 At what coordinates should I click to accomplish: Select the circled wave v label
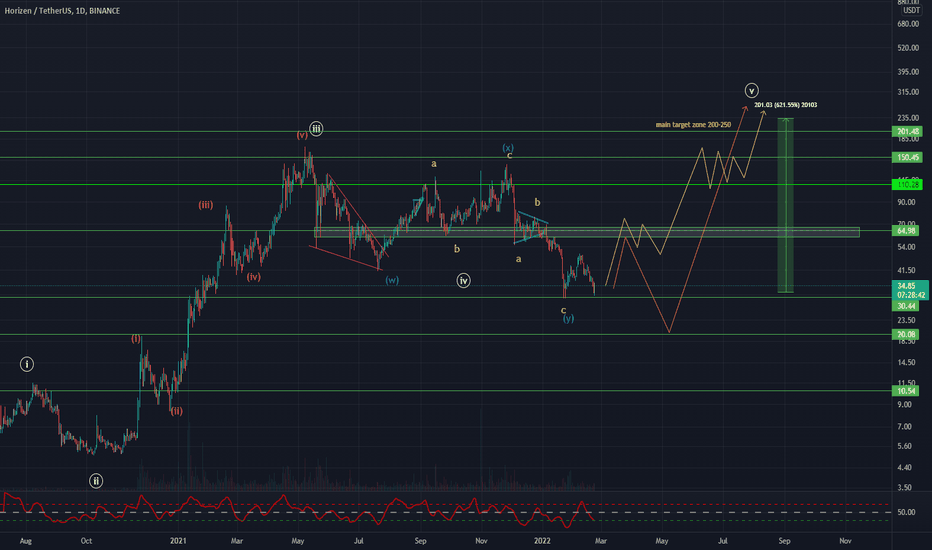pos(752,91)
